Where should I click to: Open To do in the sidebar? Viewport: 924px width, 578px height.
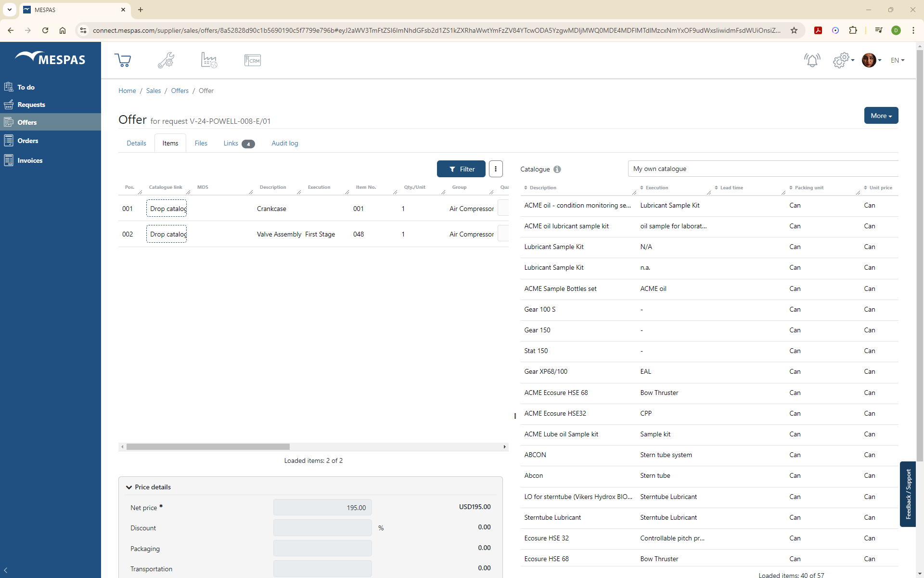[x=51, y=87]
